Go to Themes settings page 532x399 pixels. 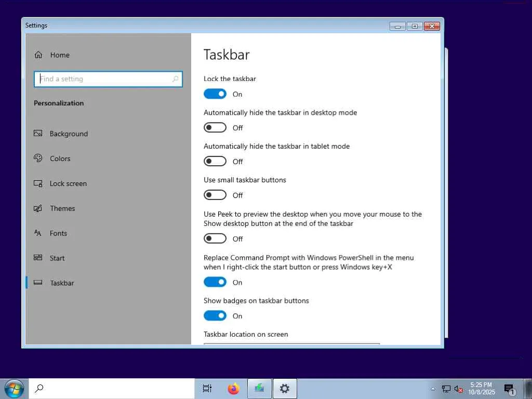62,208
